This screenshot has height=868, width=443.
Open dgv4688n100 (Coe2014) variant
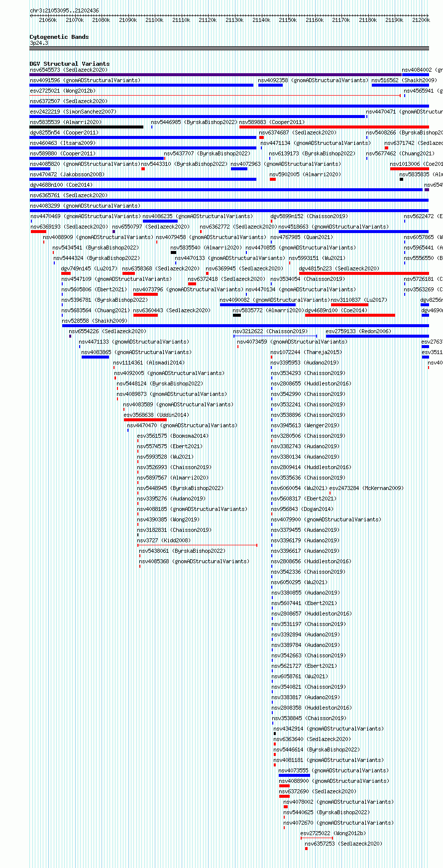[61, 185]
